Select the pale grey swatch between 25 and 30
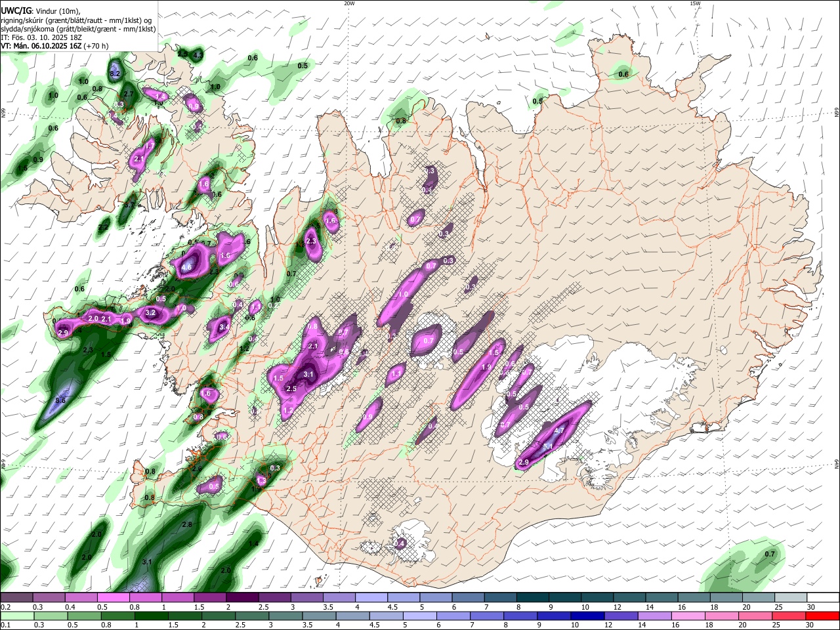 tap(791, 597)
